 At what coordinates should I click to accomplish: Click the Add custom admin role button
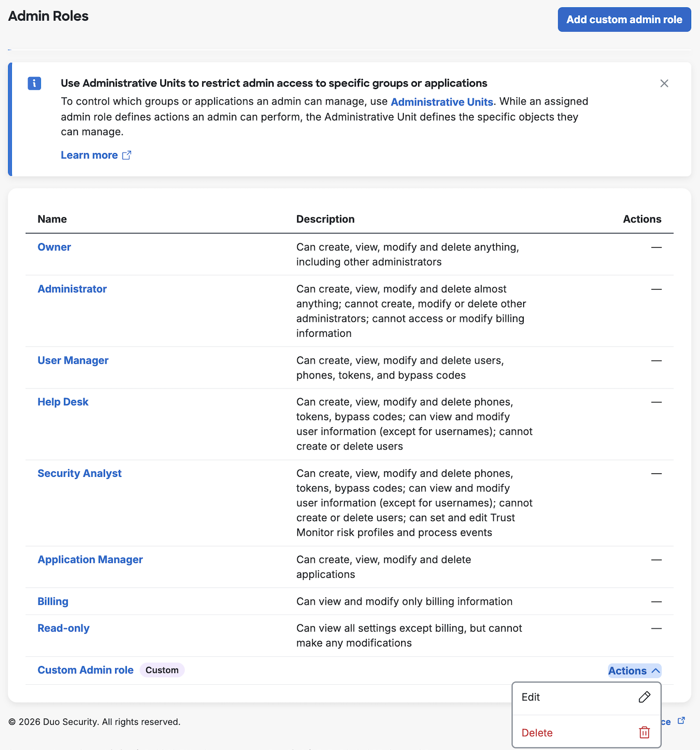coord(624,19)
